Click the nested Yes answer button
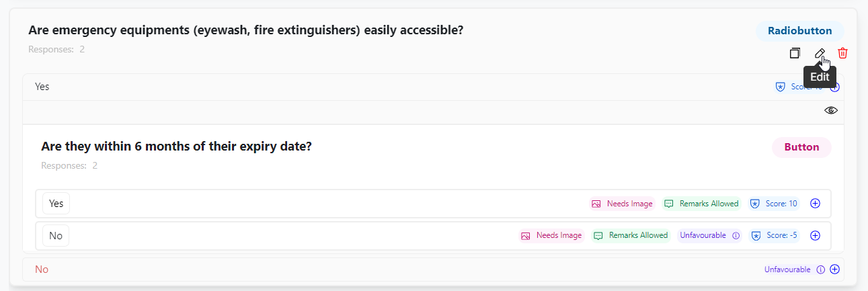This screenshot has height=291, width=868. (56, 204)
